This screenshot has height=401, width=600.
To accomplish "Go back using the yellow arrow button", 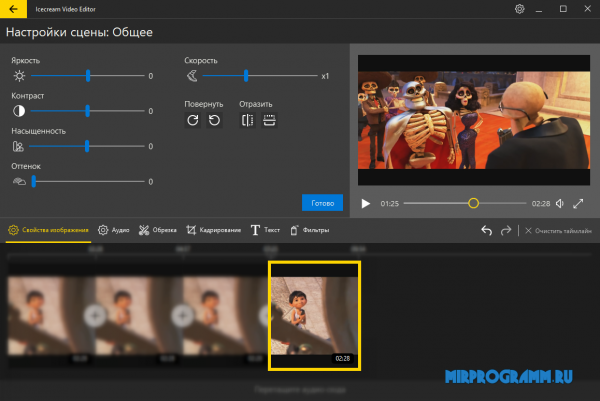I will click(13, 9).
